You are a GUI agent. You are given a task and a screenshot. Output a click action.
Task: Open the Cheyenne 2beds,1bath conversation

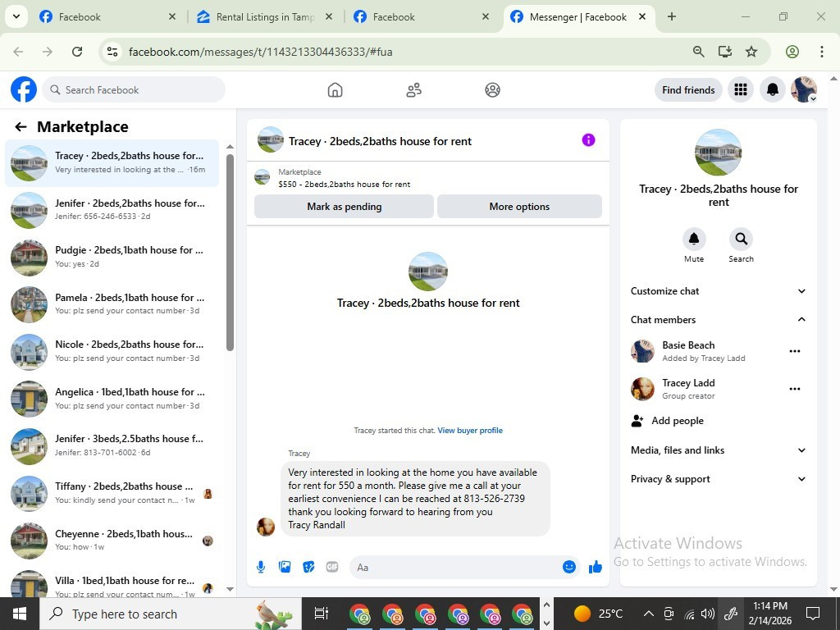click(x=112, y=540)
